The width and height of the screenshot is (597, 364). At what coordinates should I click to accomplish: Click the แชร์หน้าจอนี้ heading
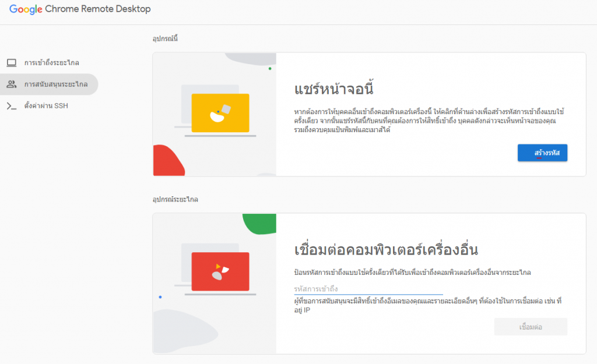(334, 89)
